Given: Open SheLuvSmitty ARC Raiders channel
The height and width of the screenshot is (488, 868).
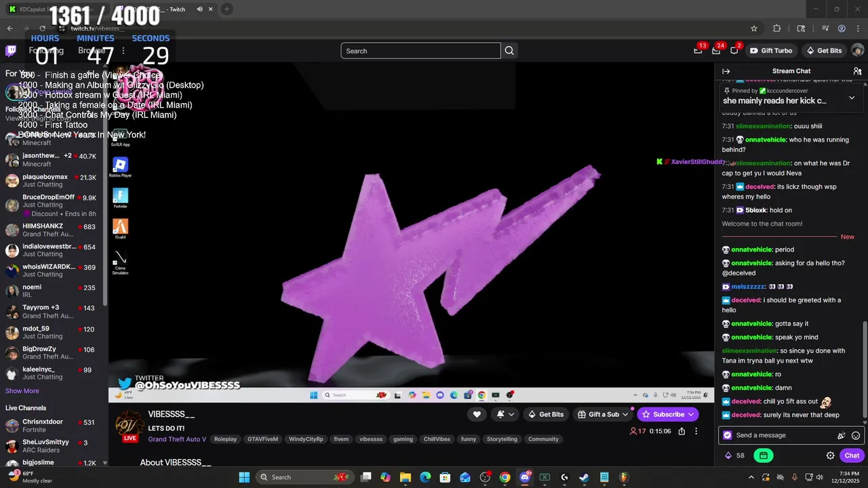Looking at the screenshot, I should (51, 446).
